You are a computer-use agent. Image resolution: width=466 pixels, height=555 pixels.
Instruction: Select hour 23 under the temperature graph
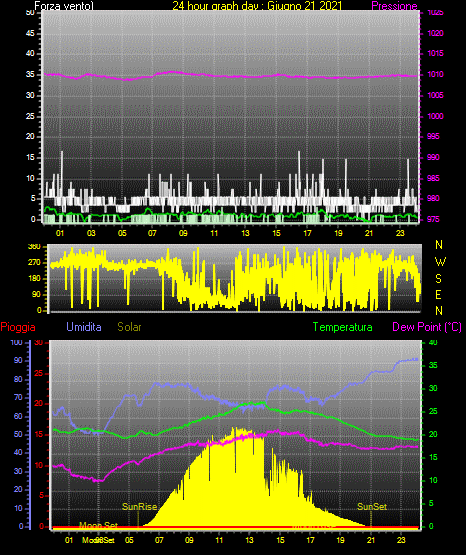pyautogui.click(x=401, y=540)
